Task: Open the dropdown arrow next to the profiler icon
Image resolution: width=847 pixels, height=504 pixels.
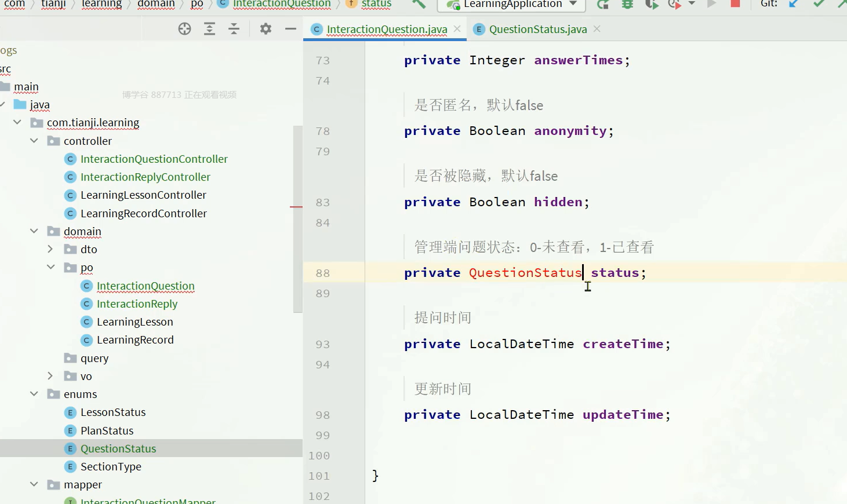Action: [x=692, y=3]
